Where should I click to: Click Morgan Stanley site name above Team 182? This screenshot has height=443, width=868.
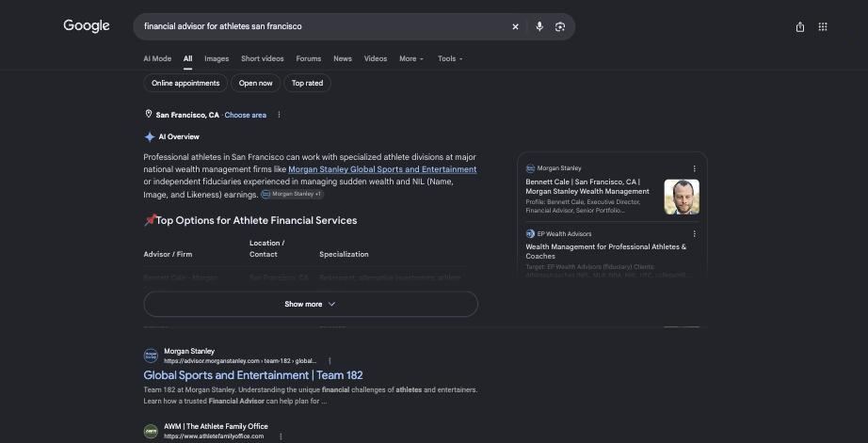pos(189,351)
